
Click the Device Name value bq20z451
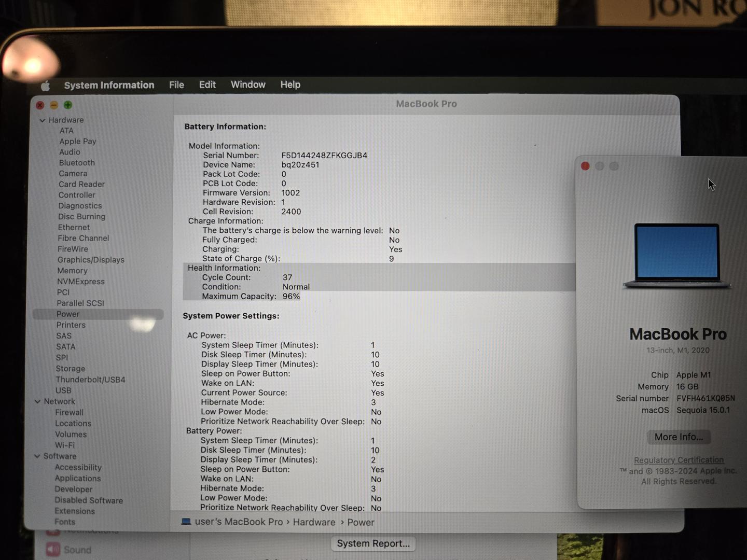click(x=300, y=165)
